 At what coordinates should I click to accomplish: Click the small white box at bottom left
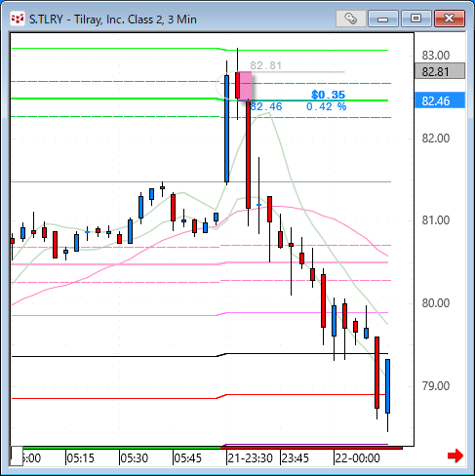point(17,456)
